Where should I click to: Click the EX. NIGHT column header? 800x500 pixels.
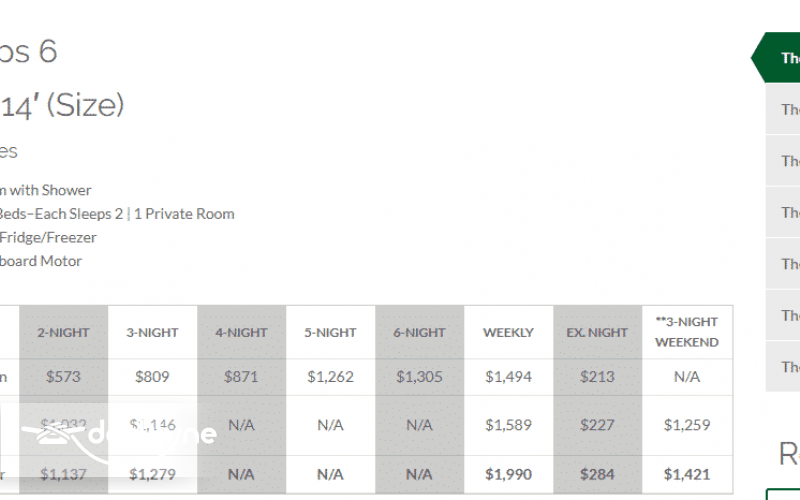pos(597,333)
